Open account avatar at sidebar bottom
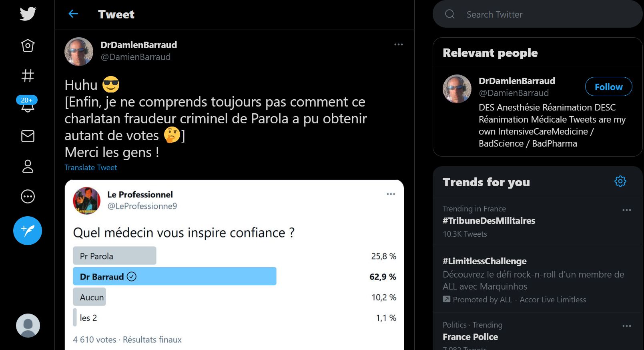The image size is (644, 350). click(28, 325)
